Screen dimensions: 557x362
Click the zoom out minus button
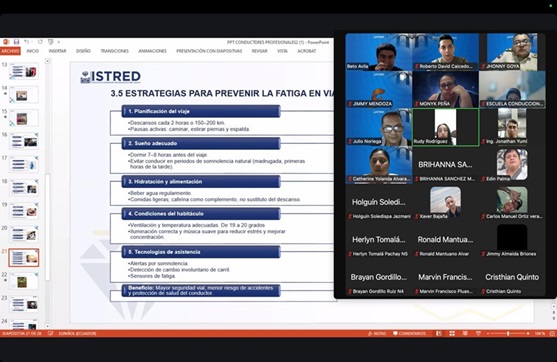[488, 334]
